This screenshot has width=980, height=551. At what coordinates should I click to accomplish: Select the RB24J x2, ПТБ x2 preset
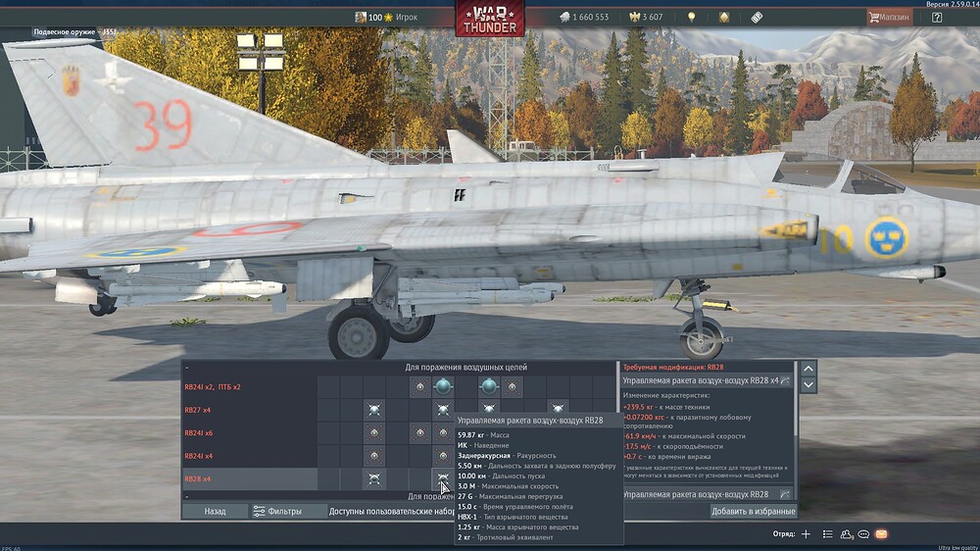(250, 387)
